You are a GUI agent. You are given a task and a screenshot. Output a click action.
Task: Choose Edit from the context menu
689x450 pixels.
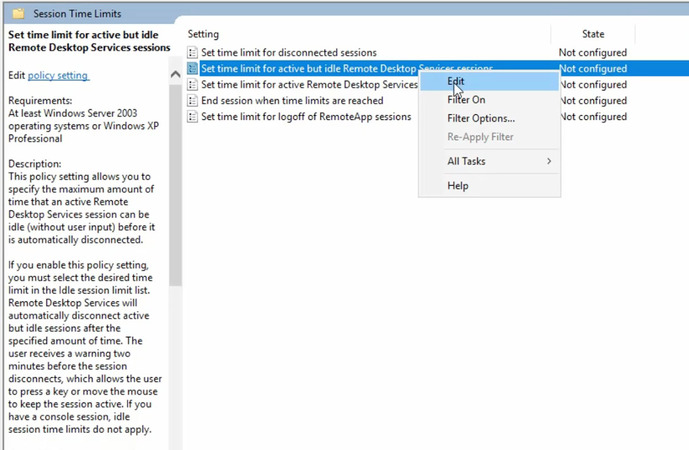click(x=456, y=82)
